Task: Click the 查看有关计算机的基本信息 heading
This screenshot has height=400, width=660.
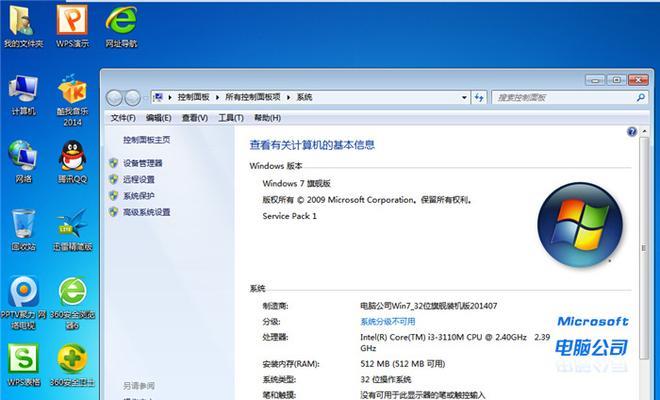Action: [x=312, y=145]
